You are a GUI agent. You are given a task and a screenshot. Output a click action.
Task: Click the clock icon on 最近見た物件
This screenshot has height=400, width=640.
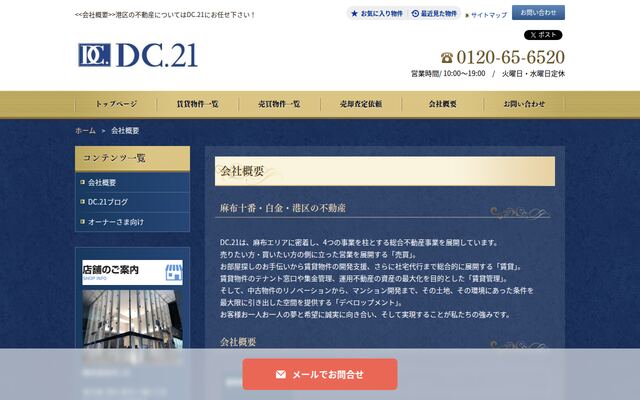tap(415, 13)
